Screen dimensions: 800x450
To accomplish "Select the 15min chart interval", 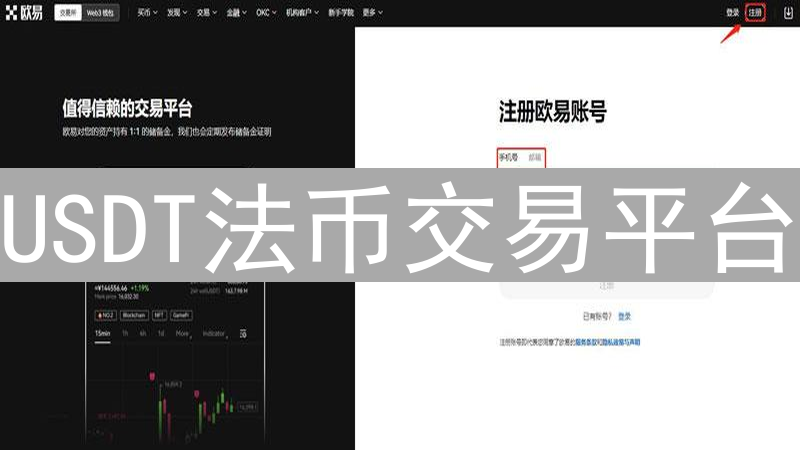I will [103, 334].
